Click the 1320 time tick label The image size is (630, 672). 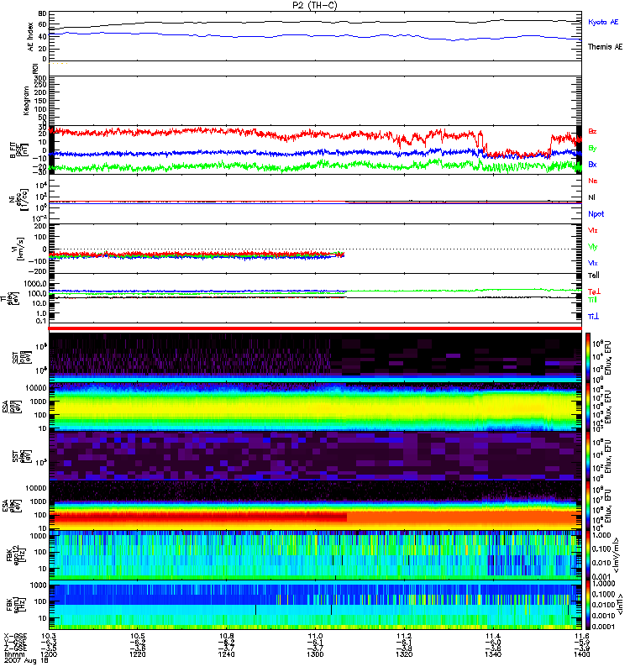pos(404,654)
